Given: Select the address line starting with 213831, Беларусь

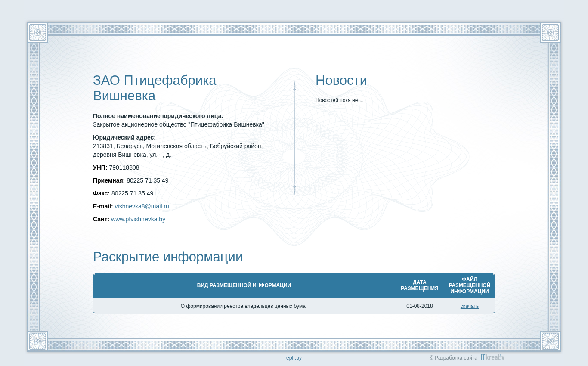Looking at the screenshot, I should tap(178, 150).
